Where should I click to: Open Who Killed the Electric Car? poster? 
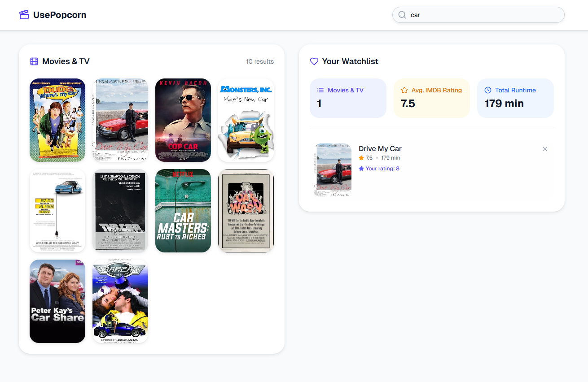(57, 211)
